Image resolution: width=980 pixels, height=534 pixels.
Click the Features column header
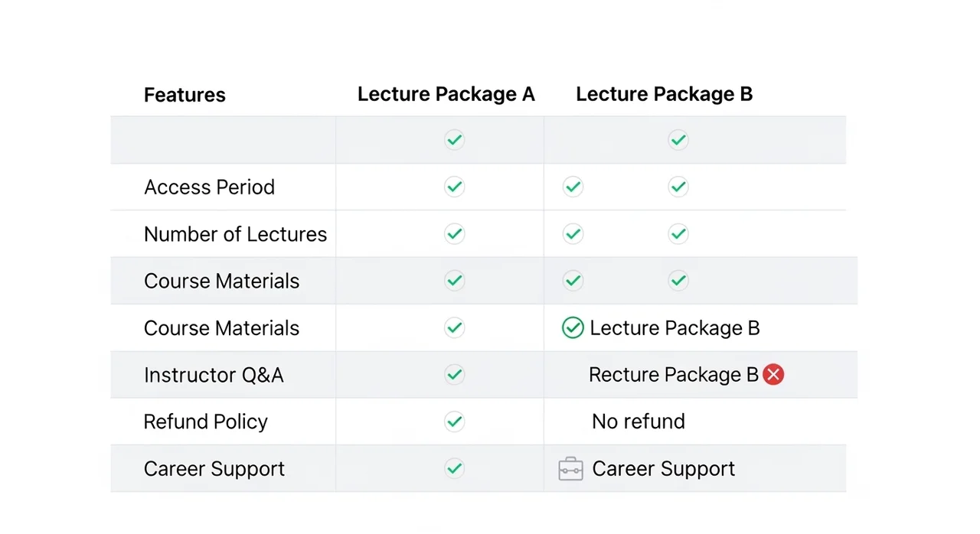[x=185, y=95]
